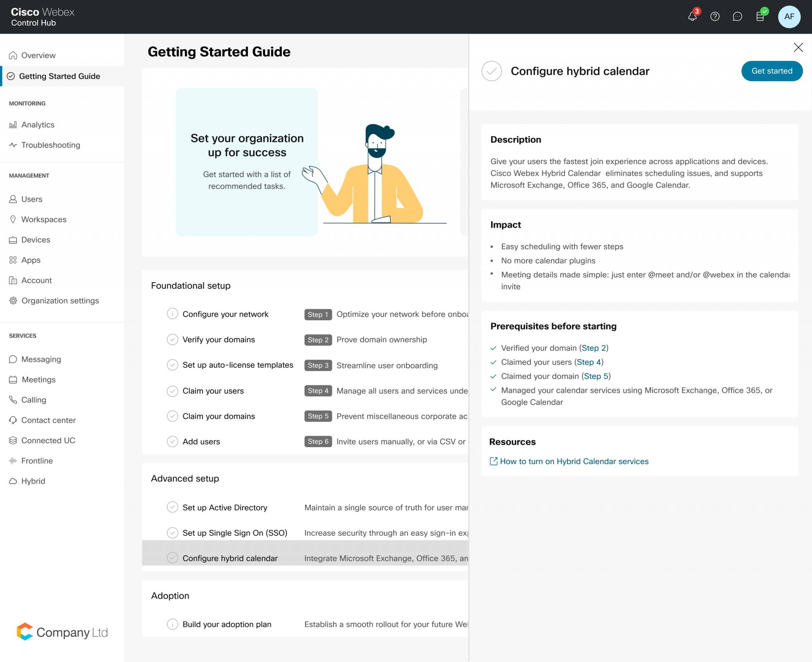Select Troubleshooting in the sidebar
This screenshot has height=662, width=812.
(x=51, y=145)
